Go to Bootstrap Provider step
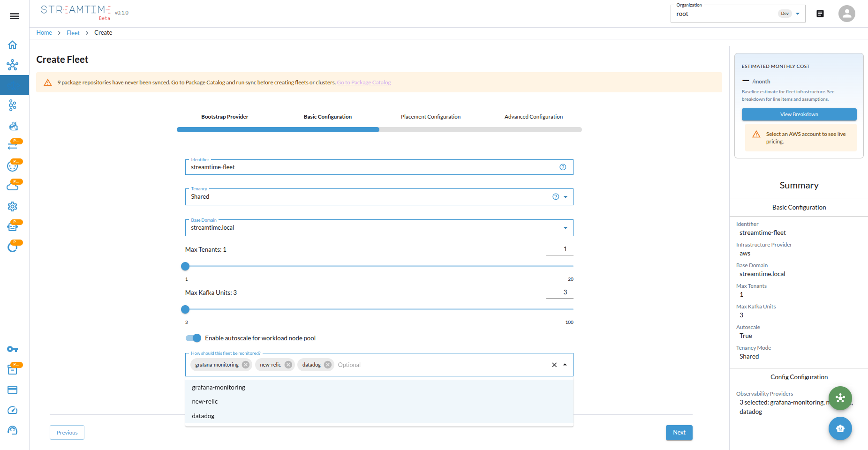This screenshot has height=450, width=868. click(225, 117)
